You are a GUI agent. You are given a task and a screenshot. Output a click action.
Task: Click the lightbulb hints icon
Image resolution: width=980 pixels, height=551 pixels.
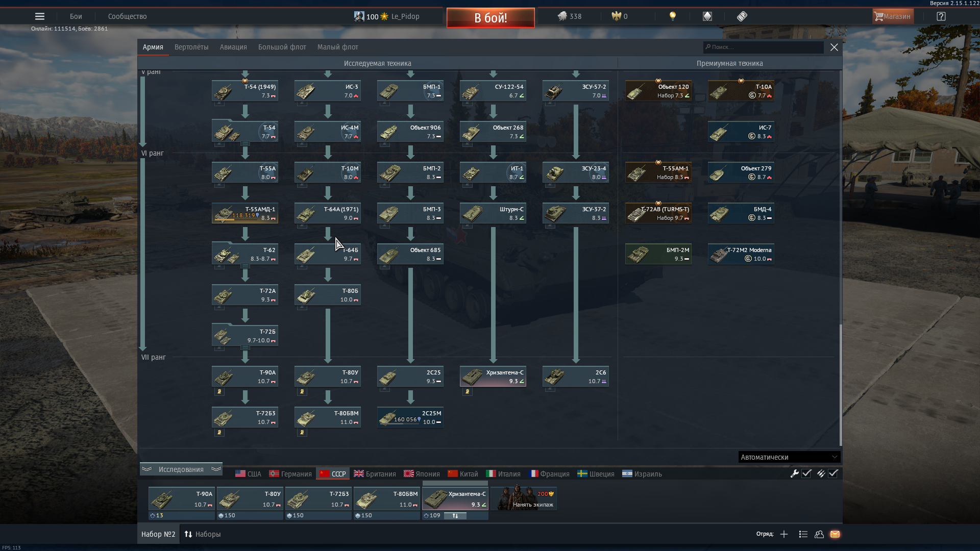[673, 16]
